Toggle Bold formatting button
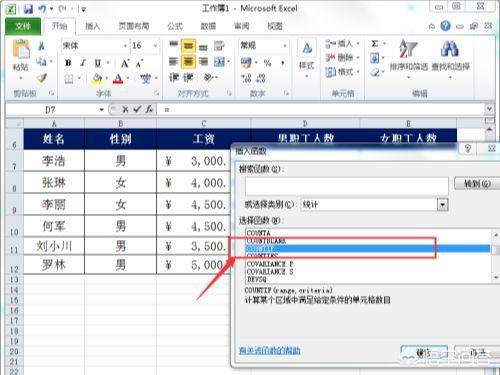Viewport: 500px width, 375px height. coord(68,63)
